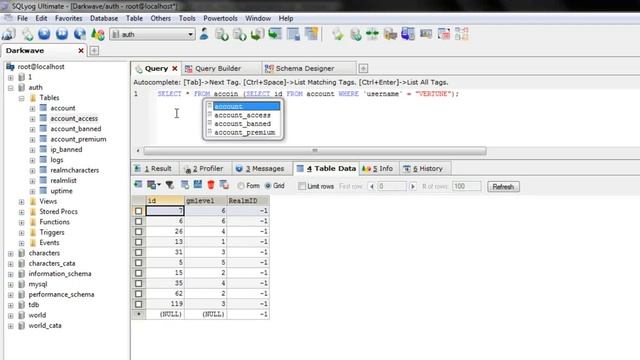Select the Form view radio button
The image size is (640, 360).
pyautogui.click(x=241, y=186)
